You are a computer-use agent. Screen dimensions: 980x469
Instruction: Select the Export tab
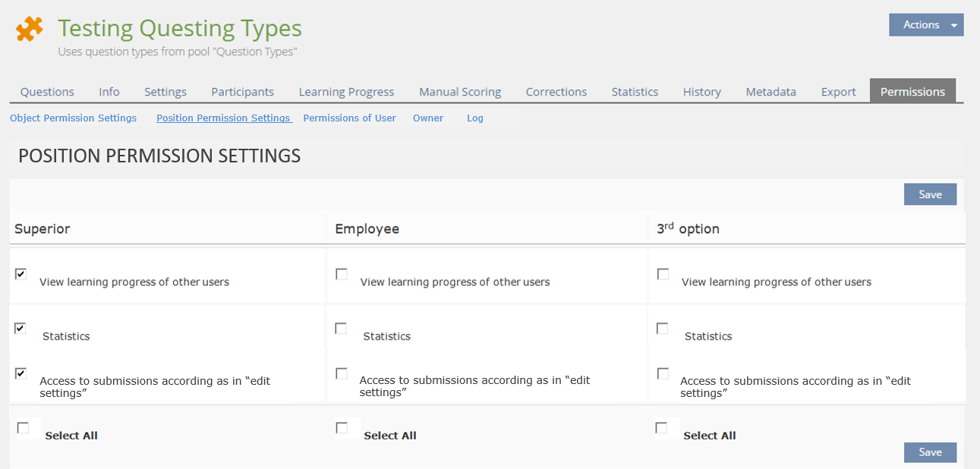point(838,92)
